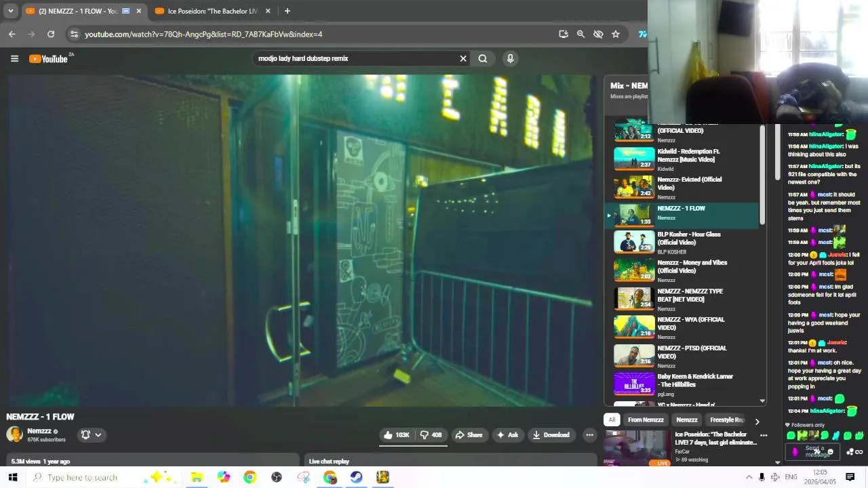Click the address bar URL field
Image resolution: width=868 pixels, height=488 pixels.
tap(319, 34)
